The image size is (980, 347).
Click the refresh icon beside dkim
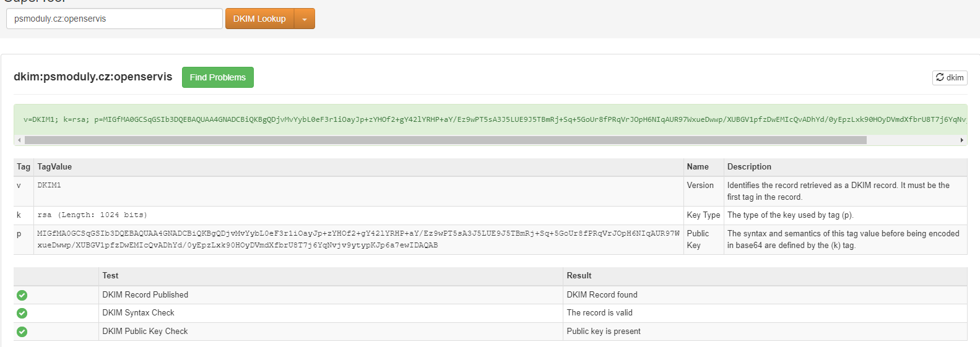pyautogui.click(x=940, y=77)
